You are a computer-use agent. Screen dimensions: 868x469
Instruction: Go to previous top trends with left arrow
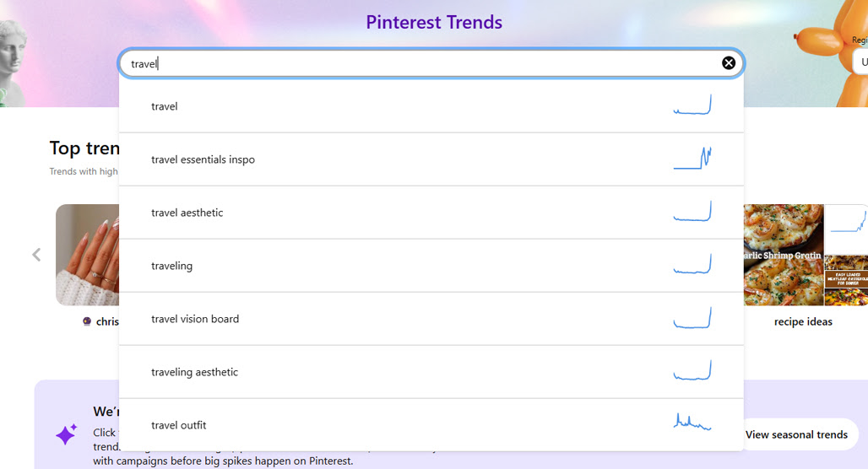point(36,255)
